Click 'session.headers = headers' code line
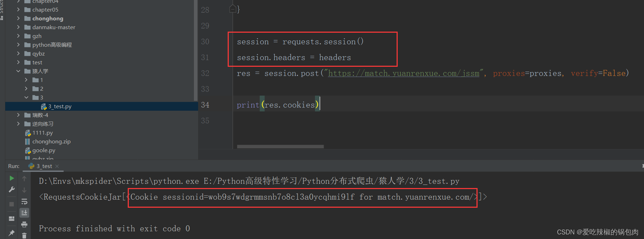644x239 pixels. coord(294,58)
